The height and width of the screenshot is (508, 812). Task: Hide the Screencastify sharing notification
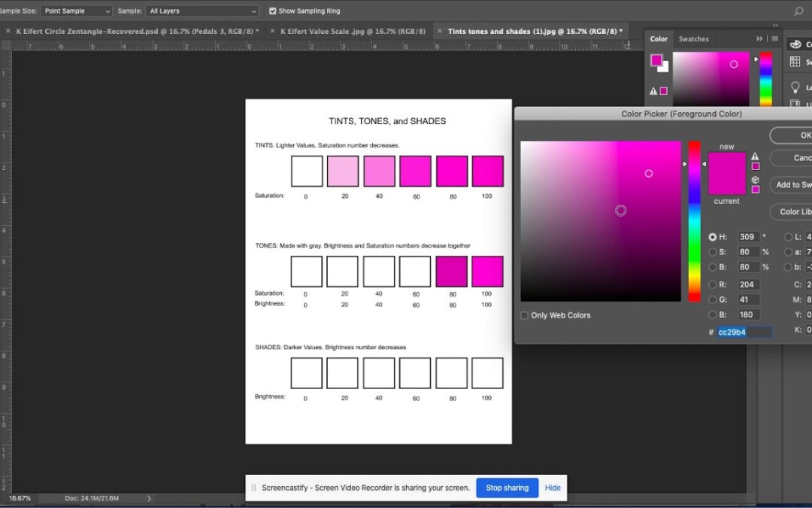[x=553, y=488]
